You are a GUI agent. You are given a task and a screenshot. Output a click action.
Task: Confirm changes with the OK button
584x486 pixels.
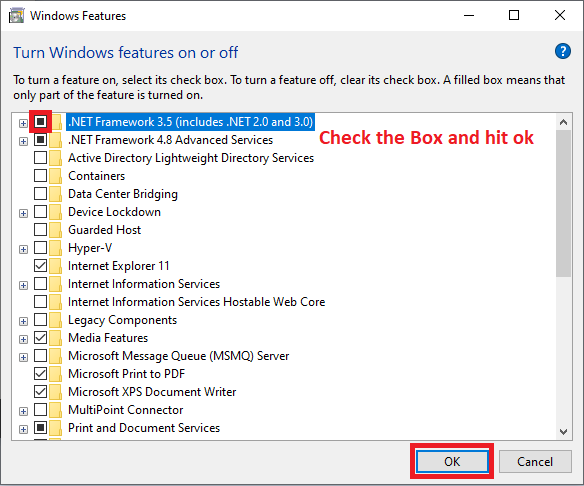(x=452, y=461)
